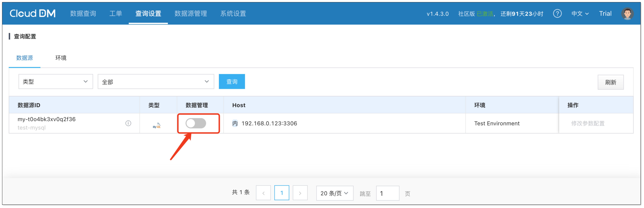Viewport: 644px width, 208px height.
Task: Go to previous page arrow
Action: 263,193
